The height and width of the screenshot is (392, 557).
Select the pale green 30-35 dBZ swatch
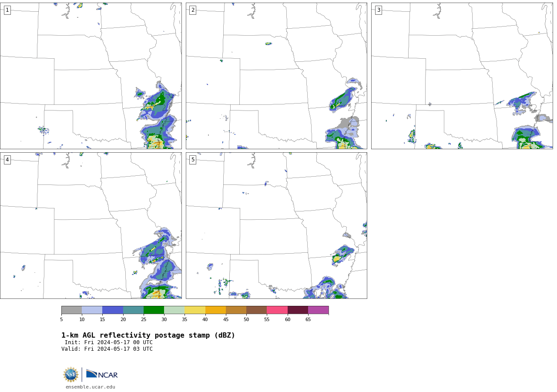[x=174, y=310]
